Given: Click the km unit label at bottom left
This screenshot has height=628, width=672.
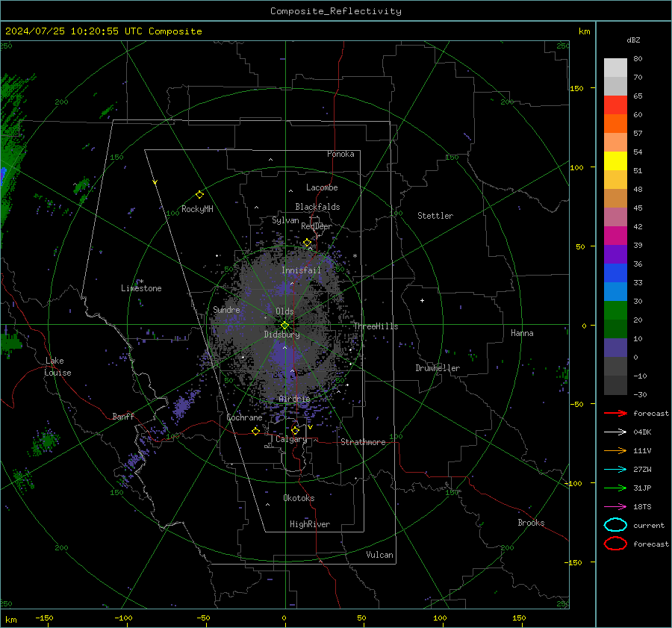Looking at the screenshot, I should coord(10,620).
